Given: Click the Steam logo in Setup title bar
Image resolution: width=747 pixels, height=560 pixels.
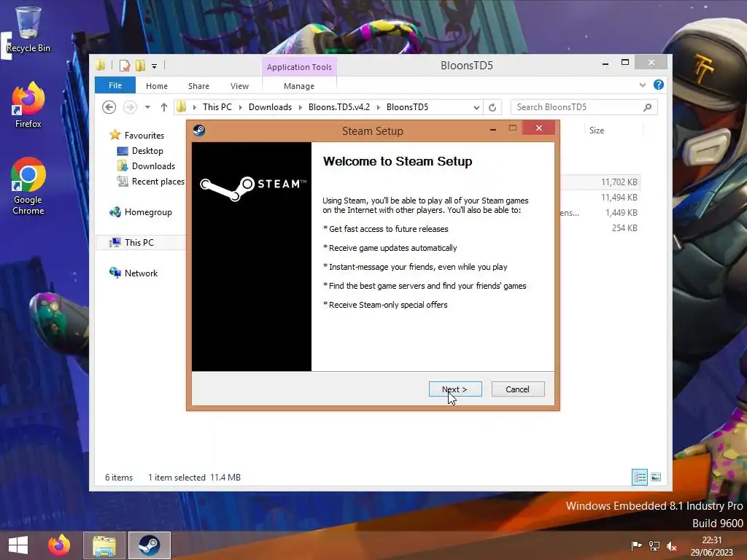Looking at the screenshot, I should [199, 131].
